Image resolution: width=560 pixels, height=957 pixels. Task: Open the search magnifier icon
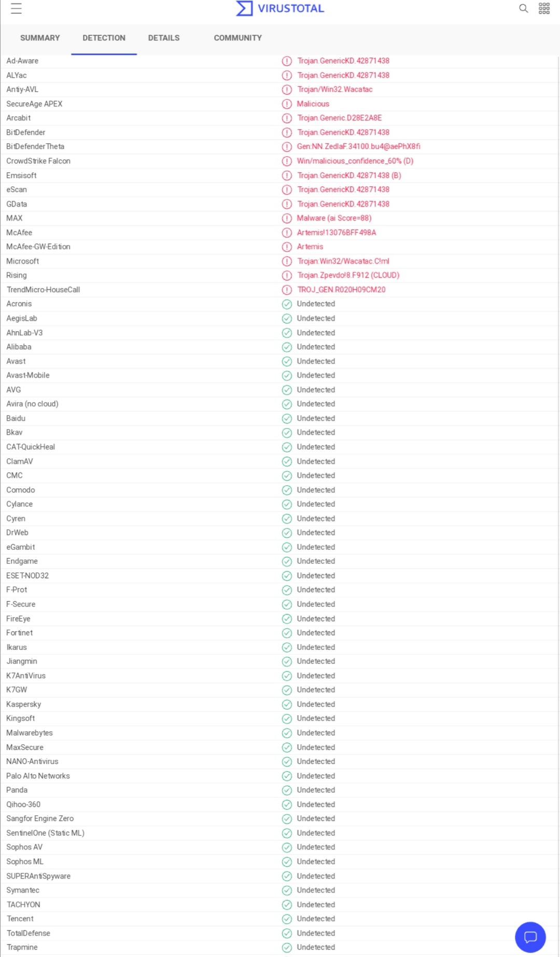(x=524, y=8)
